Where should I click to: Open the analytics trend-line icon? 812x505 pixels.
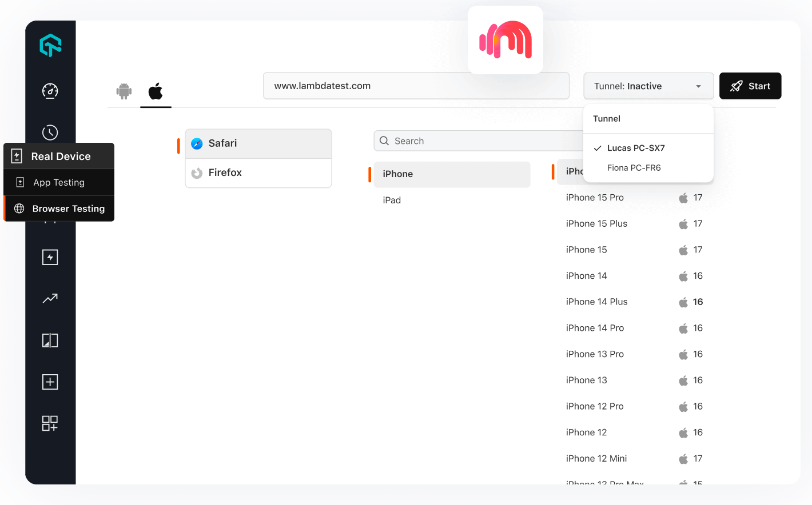click(x=50, y=298)
